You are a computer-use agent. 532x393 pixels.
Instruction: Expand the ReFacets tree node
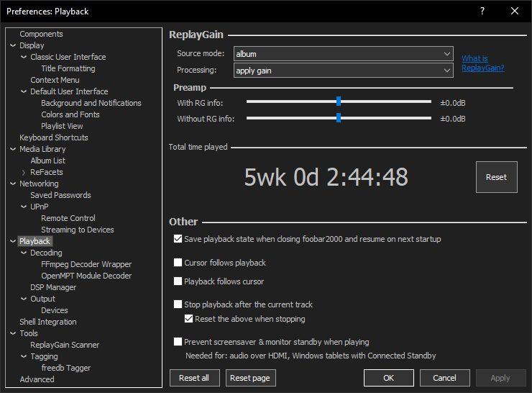coord(24,172)
